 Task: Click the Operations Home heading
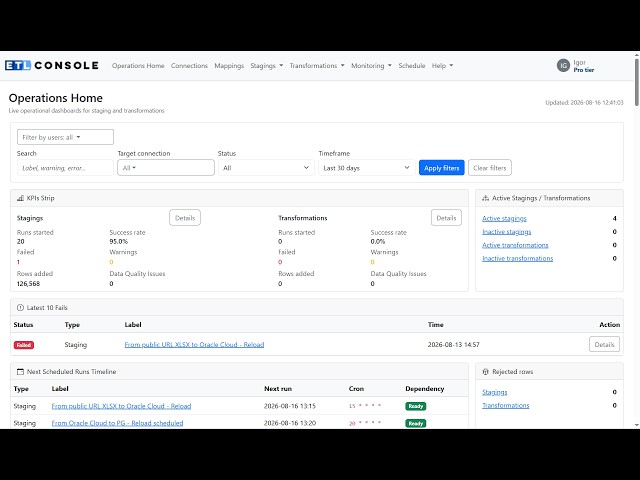[56, 98]
